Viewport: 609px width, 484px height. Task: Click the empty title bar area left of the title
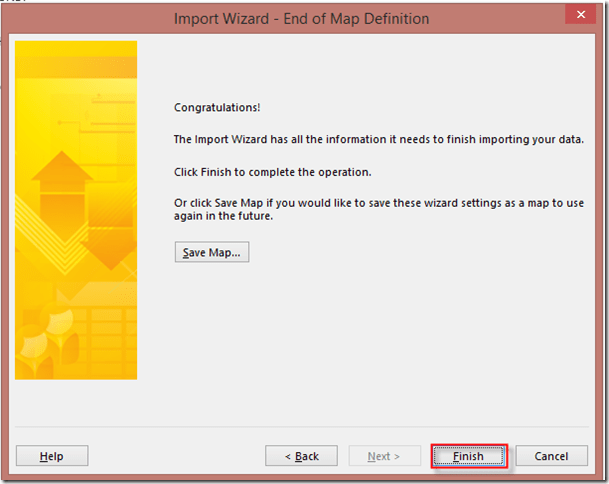coord(80,18)
